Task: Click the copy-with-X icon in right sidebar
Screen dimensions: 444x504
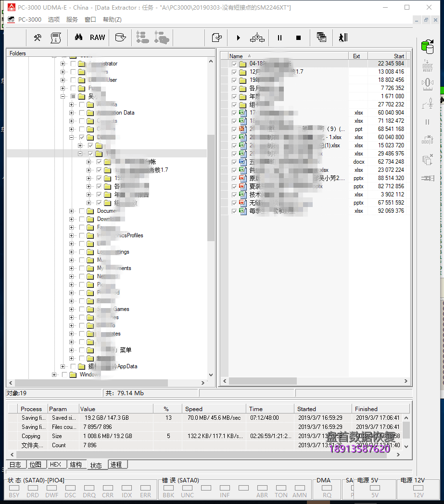Action: [x=428, y=159]
